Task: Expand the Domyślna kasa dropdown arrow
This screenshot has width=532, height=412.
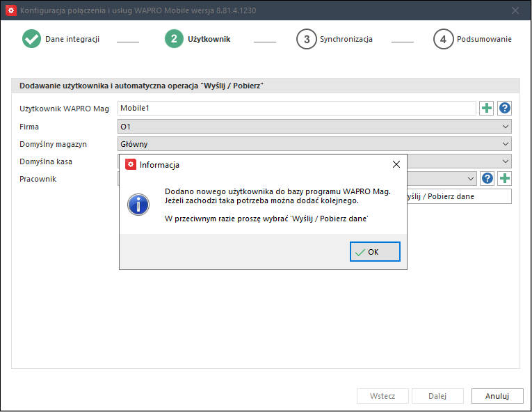Action: 505,161
